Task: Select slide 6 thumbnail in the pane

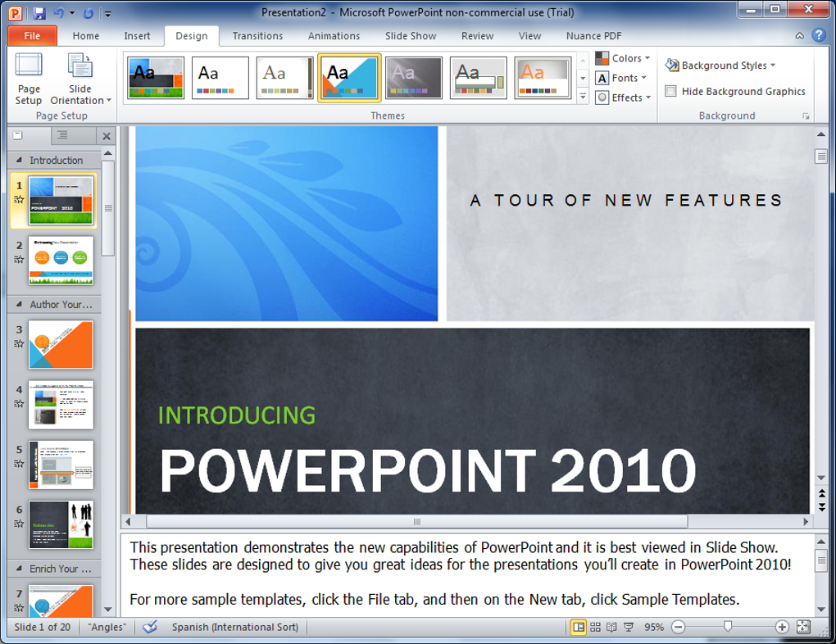Action: pos(61,524)
